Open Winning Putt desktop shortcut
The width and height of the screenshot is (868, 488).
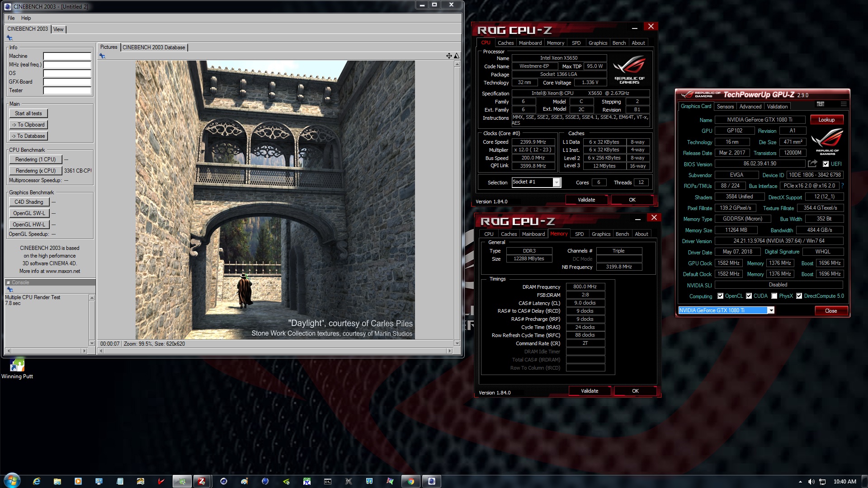point(17,368)
